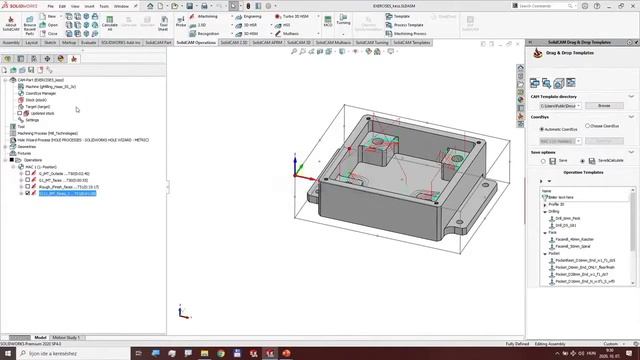The height and width of the screenshot is (360, 640).
Task: Click the Print icon in title bar
Action: click(204, 6)
